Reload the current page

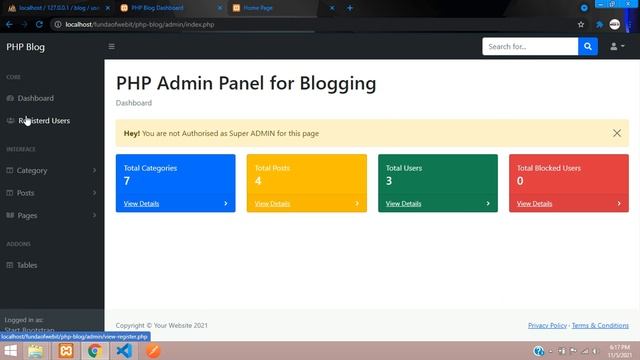(x=39, y=24)
